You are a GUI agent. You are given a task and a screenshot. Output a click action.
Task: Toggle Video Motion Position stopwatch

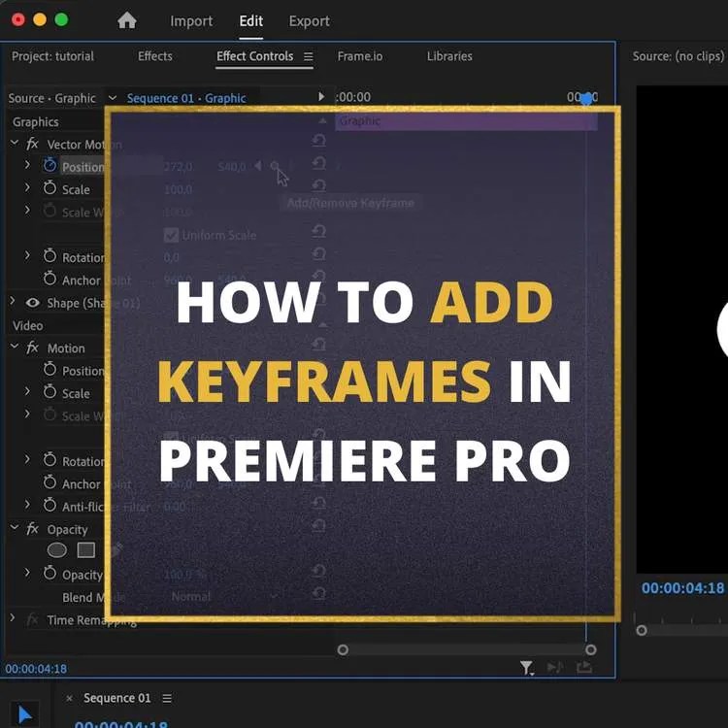[x=50, y=370]
